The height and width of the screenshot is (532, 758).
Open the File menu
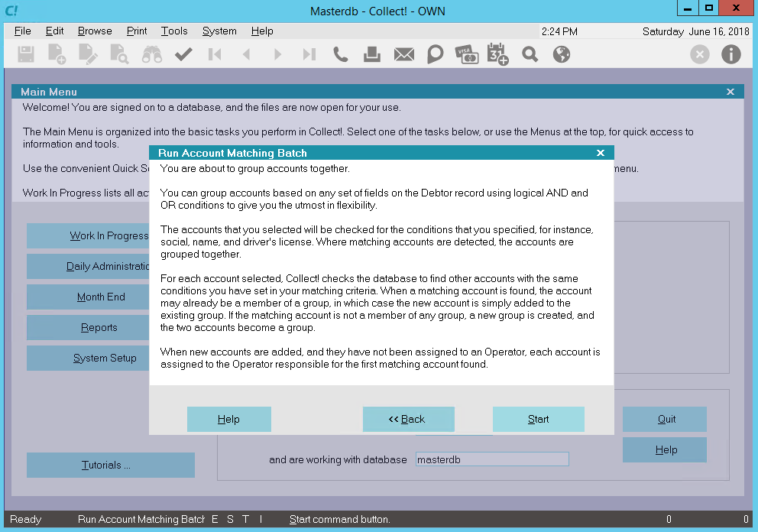[x=23, y=31]
